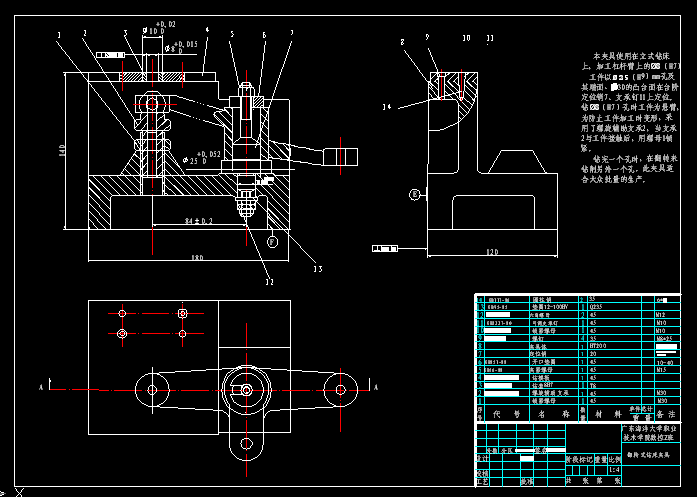Click part callout number 12
The height and width of the screenshot is (497, 697).
click(x=269, y=282)
